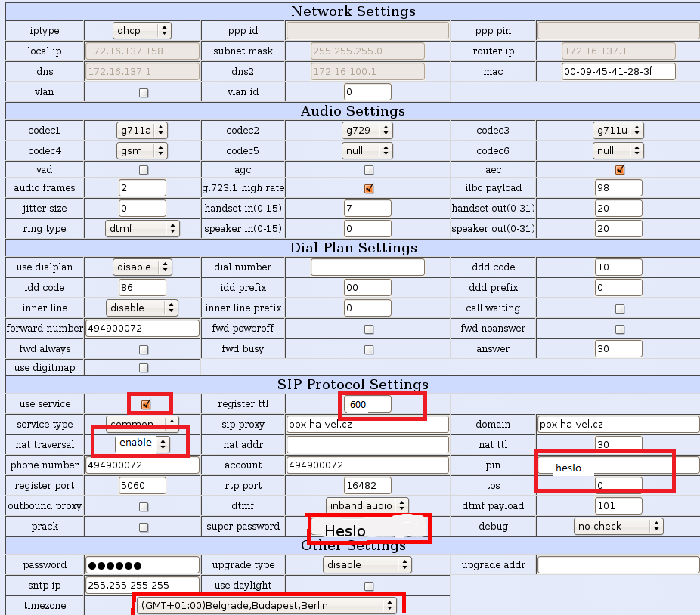Open the codec1 g711a dropdown
The width and height of the screenshot is (700, 615).
click(142, 131)
